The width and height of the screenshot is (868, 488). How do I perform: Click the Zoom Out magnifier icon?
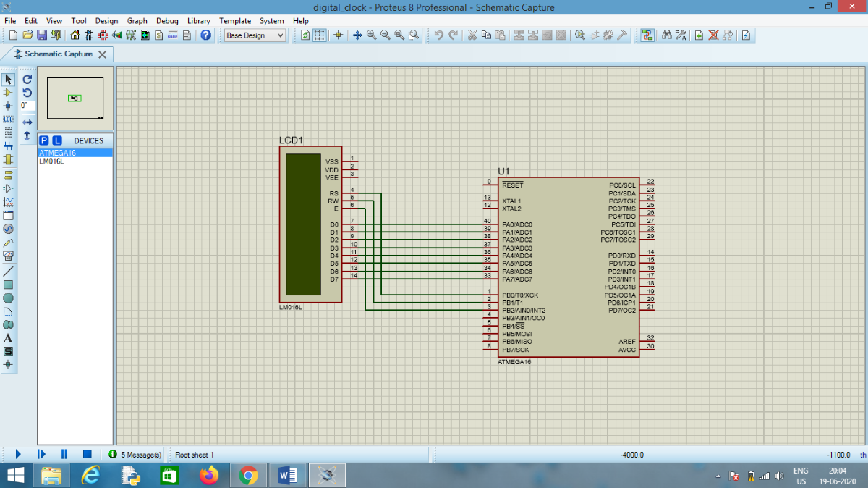click(385, 35)
